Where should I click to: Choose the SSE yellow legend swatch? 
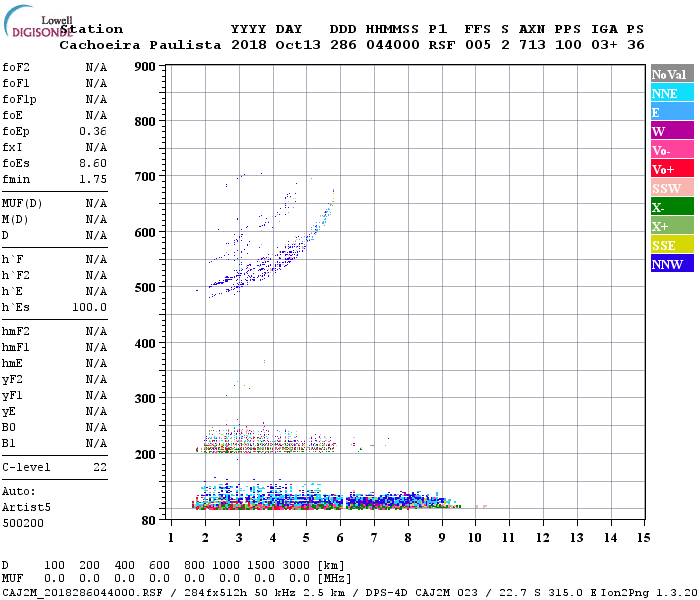point(672,245)
